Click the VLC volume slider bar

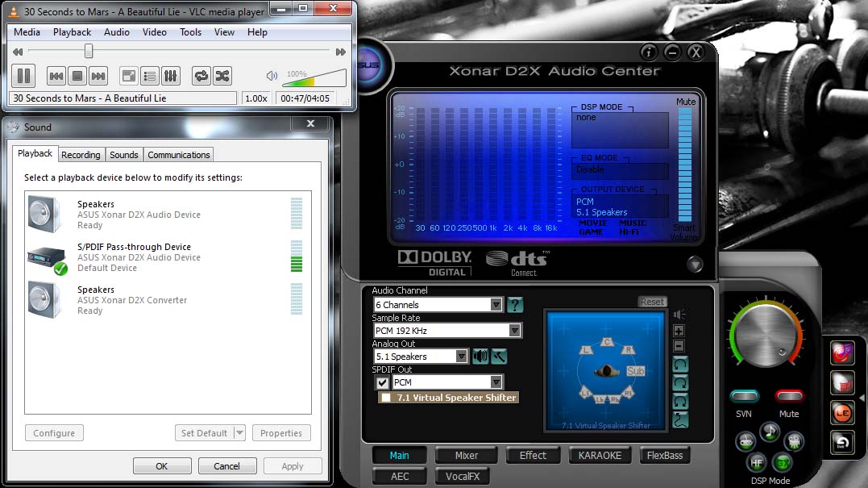click(314, 77)
